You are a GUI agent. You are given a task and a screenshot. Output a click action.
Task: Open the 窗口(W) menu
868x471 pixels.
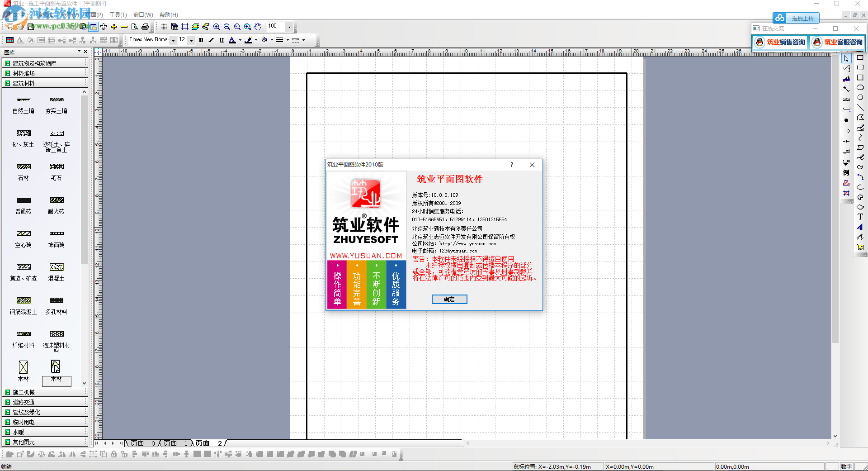point(143,15)
